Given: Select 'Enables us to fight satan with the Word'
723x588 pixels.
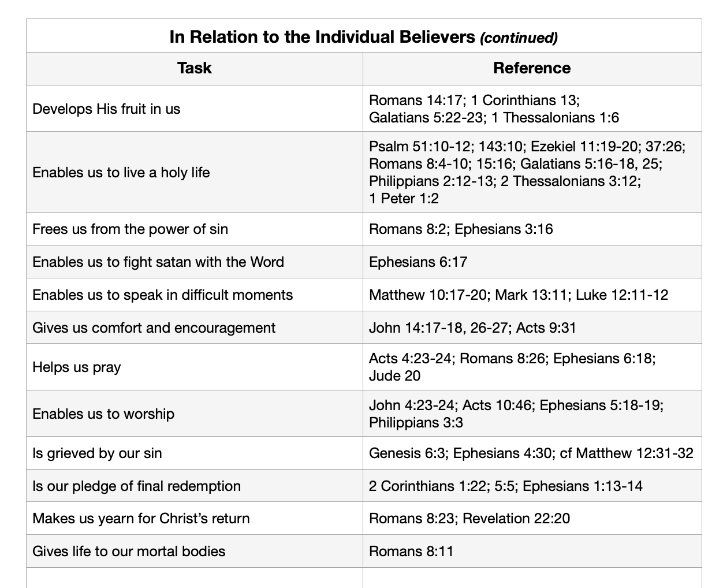Looking at the screenshot, I should tap(158, 262).
